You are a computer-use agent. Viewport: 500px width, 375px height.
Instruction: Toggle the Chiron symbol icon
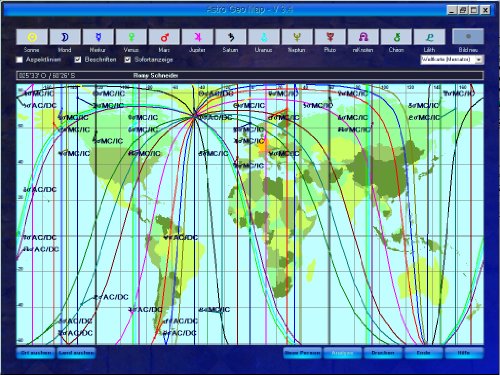point(396,37)
